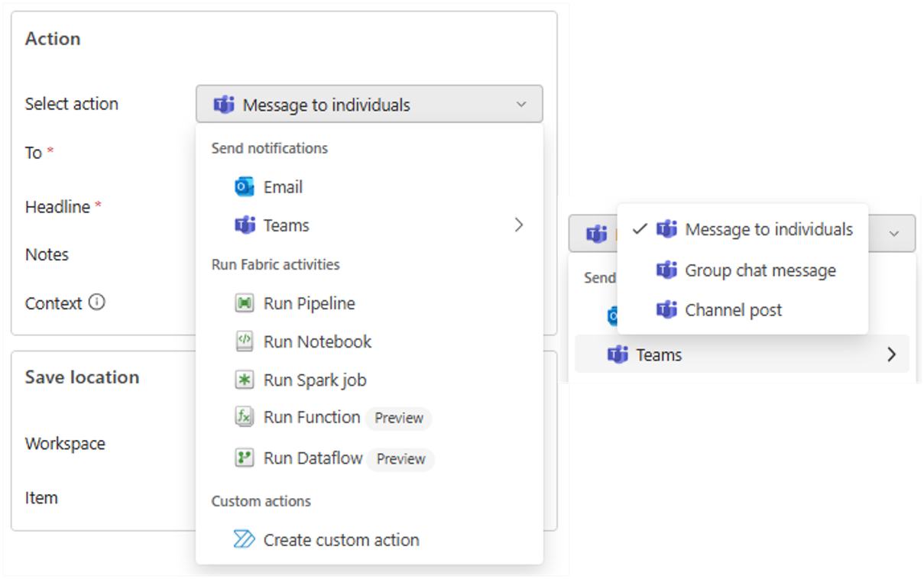Click the Run Dataflow icon
Image resolution: width=924 pixels, height=579 pixels.
point(244,458)
